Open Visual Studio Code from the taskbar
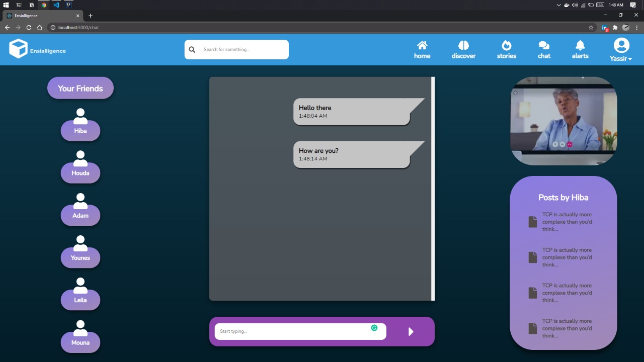Viewport: 644px width, 362px height. pos(56,5)
